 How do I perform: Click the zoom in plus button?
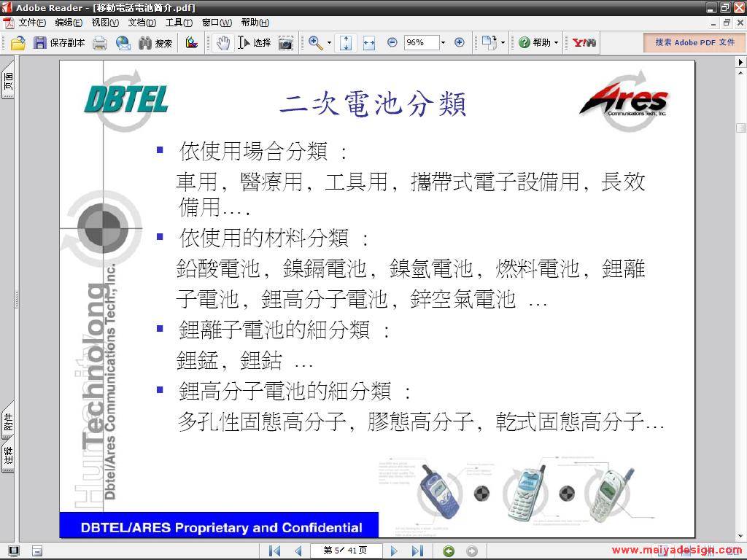pos(460,42)
